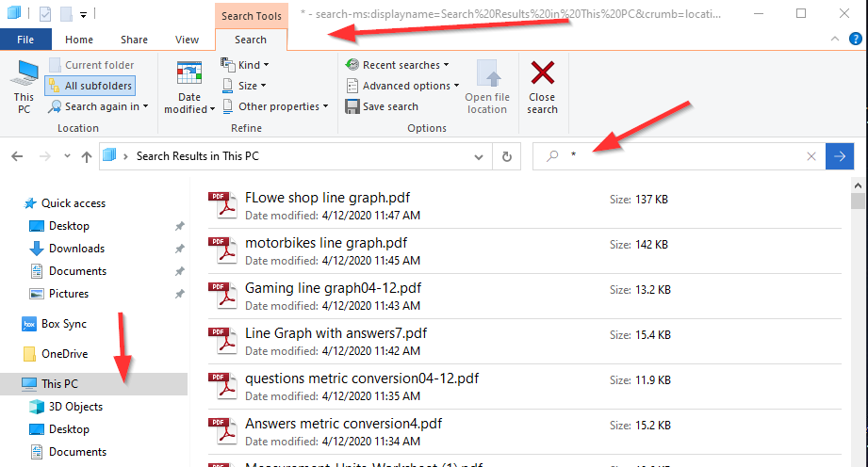Image resolution: width=868 pixels, height=467 pixels.
Task: Click the Pictures pin icon
Action: tap(179, 295)
